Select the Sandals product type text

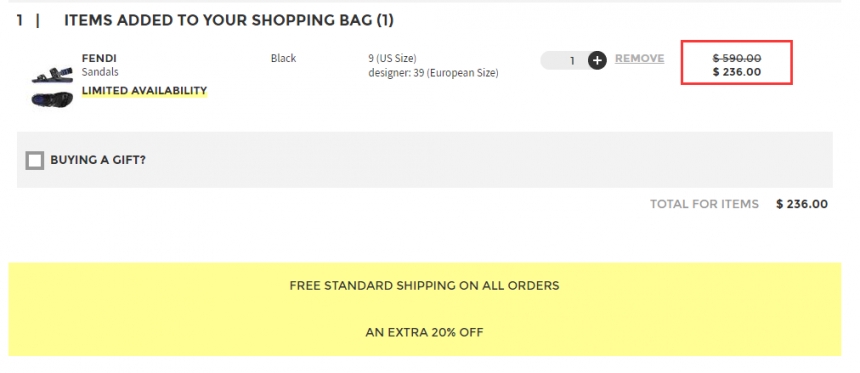(x=100, y=72)
